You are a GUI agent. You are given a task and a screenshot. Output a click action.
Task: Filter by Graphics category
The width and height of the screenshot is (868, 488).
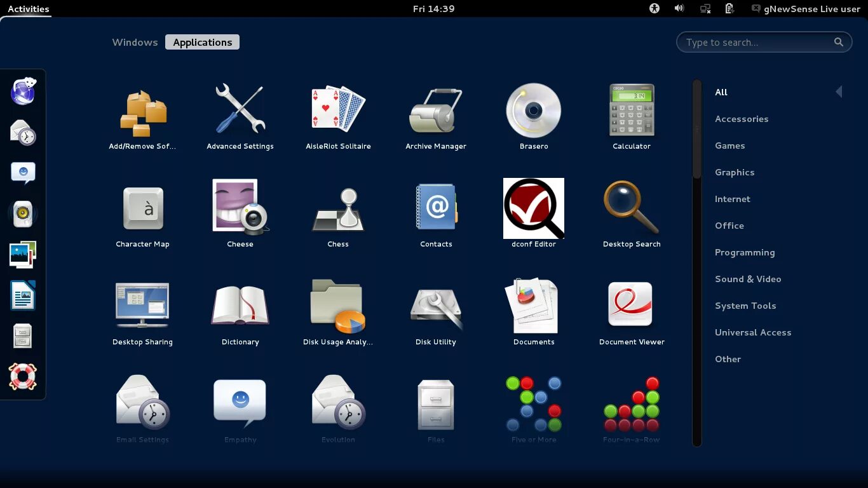[x=735, y=172]
